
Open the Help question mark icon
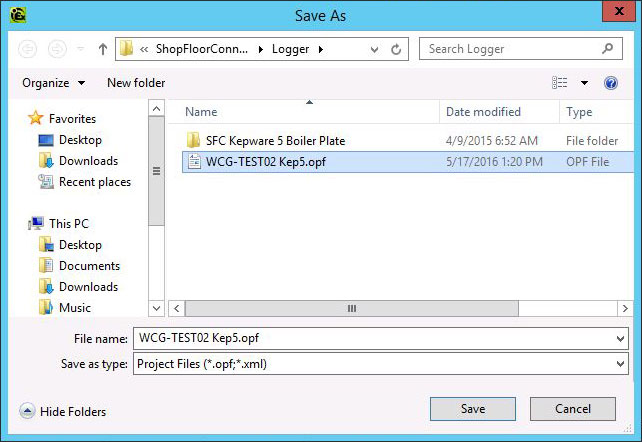pos(611,83)
